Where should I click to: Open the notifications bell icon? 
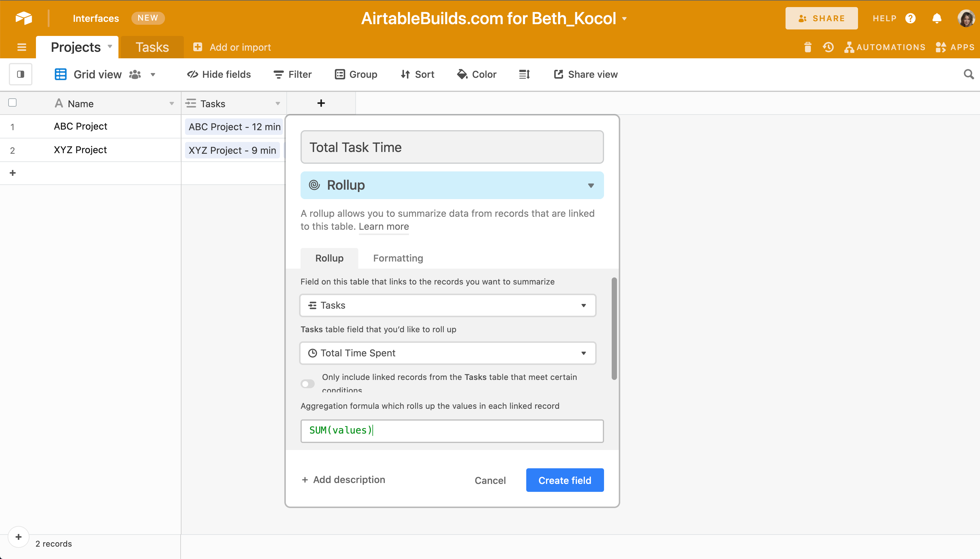click(x=937, y=19)
